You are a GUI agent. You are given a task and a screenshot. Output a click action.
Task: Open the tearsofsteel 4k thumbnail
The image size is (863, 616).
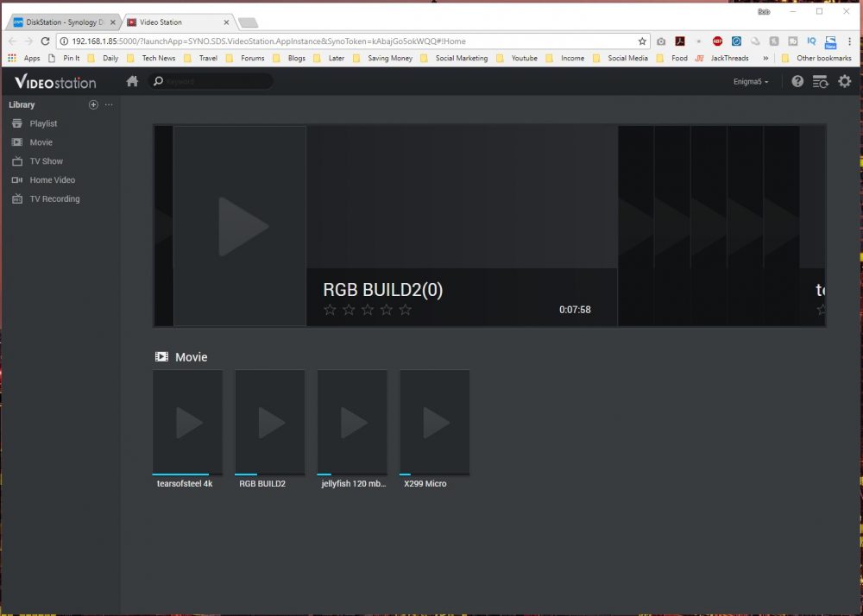pyautogui.click(x=187, y=422)
